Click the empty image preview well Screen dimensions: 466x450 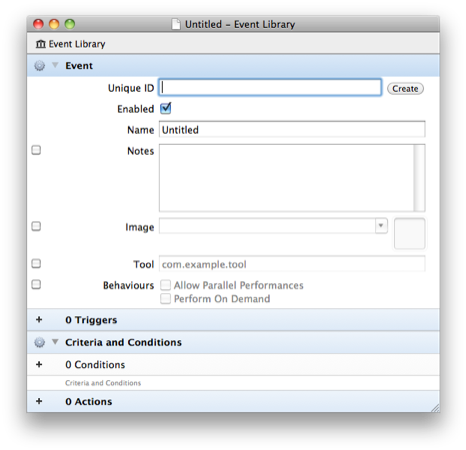coord(409,233)
